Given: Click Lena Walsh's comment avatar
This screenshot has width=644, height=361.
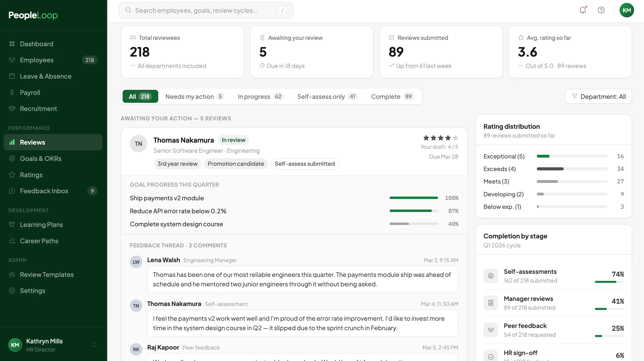Looking at the screenshot, I should (136, 262).
